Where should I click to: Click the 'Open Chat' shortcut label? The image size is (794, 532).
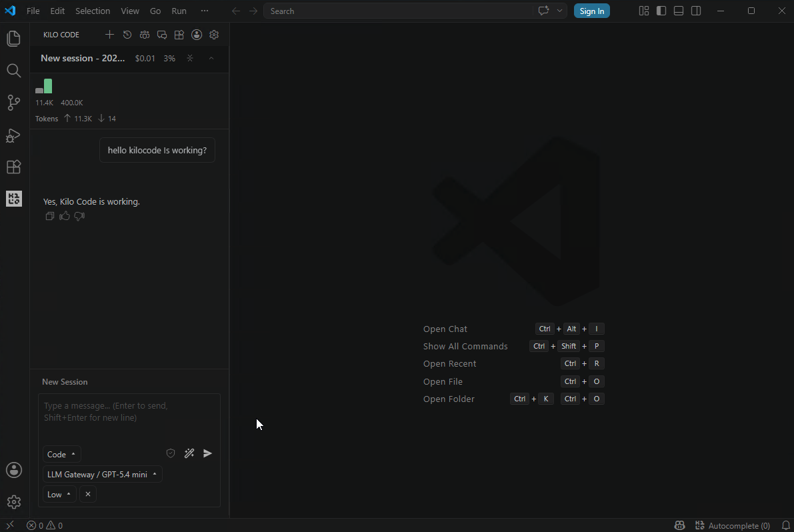click(x=445, y=329)
